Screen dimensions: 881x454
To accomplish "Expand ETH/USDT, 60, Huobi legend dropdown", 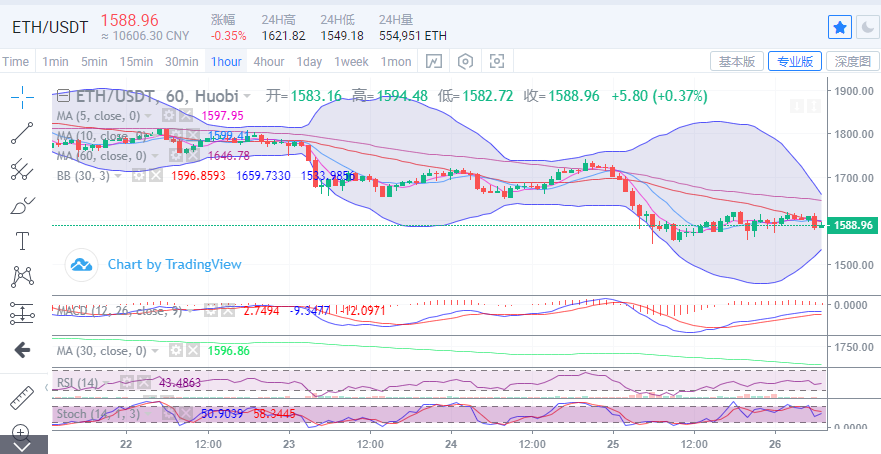I will click(247, 97).
